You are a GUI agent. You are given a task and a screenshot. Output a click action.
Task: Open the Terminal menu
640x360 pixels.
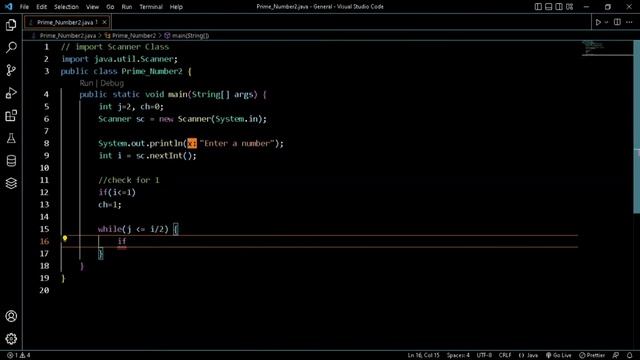pyautogui.click(x=151, y=7)
